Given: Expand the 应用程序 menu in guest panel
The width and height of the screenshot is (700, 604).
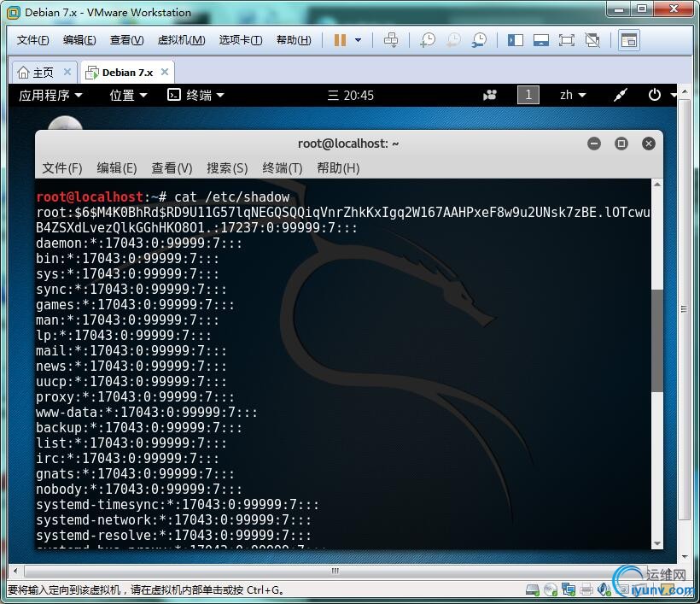Looking at the screenshot, I should 50,95.
